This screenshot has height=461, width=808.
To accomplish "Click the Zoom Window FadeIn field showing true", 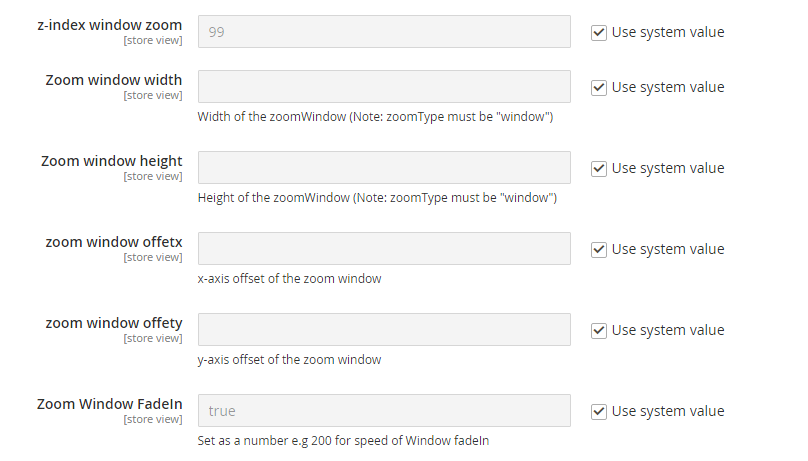I will 384,411.
